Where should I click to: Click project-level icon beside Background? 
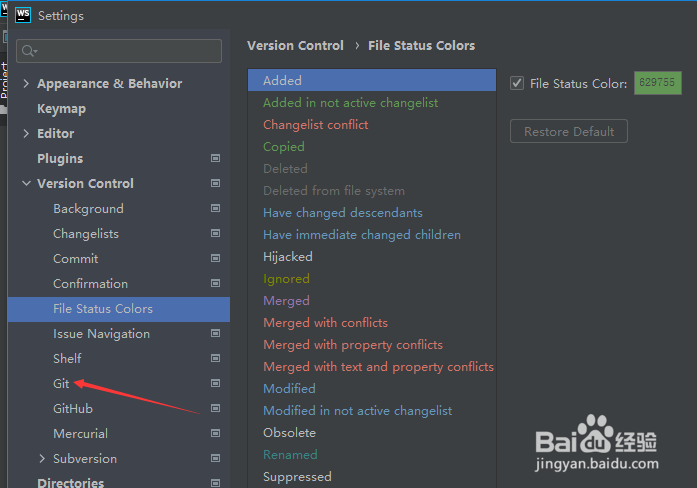[x=216, y=208]
